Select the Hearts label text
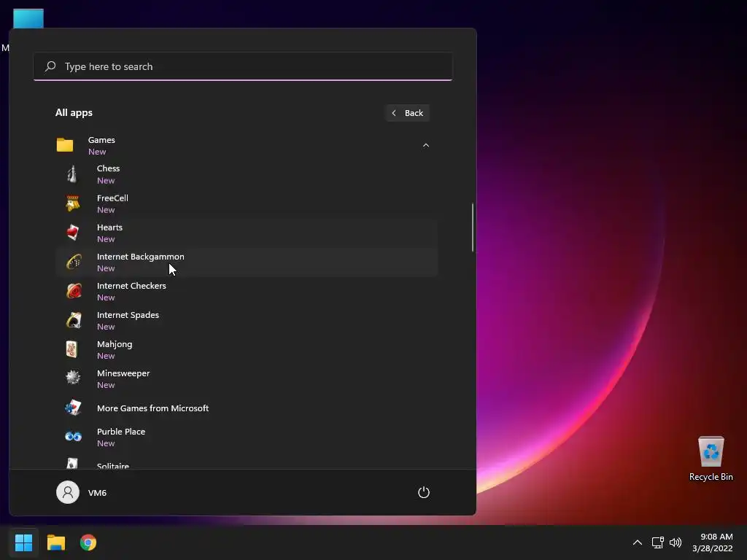747x560 pixels. click(x=109, y=227)
